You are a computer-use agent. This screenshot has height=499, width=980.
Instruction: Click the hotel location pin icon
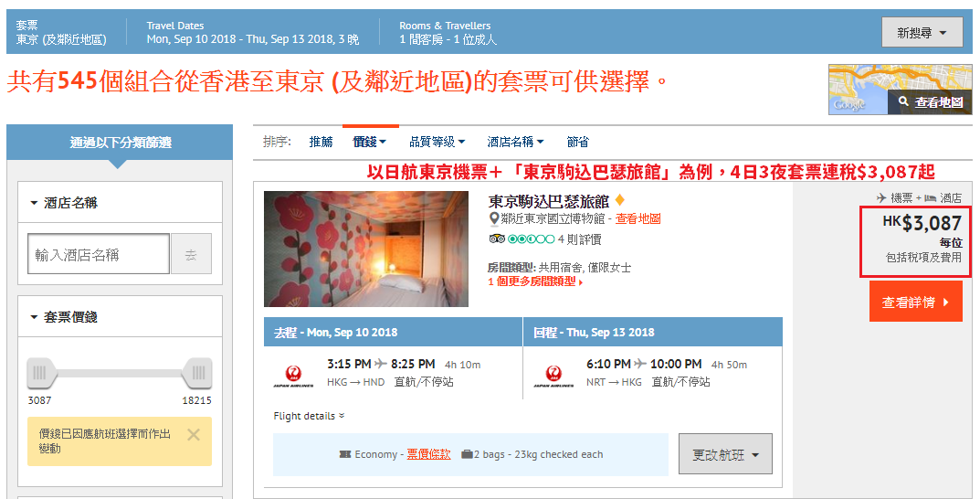pyautogui.click(x=494, y=218)
